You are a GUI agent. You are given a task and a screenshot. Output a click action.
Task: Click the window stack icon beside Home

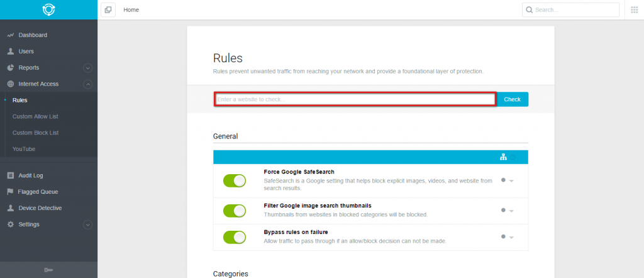pyautogui.click(x=108, y=10)
